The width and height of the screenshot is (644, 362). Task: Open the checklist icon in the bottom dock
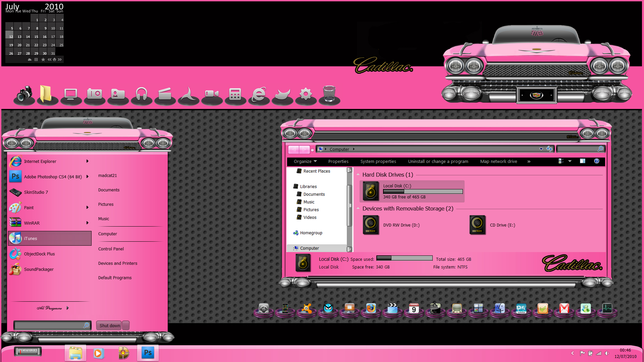point(543,308)
